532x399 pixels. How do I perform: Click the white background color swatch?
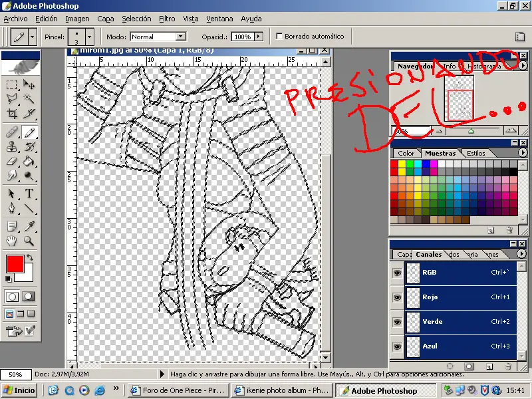pos(28,277)
